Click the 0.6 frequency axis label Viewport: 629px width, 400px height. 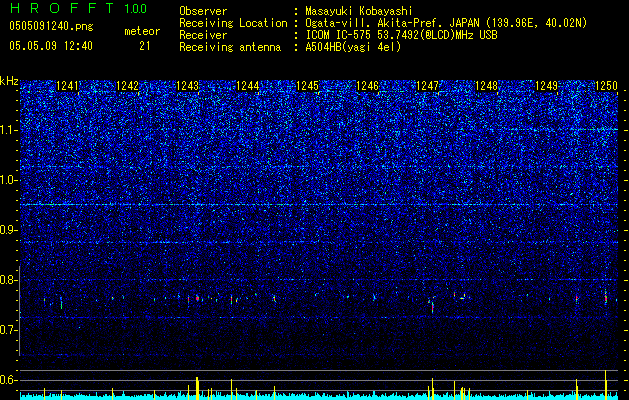point(8,380)
